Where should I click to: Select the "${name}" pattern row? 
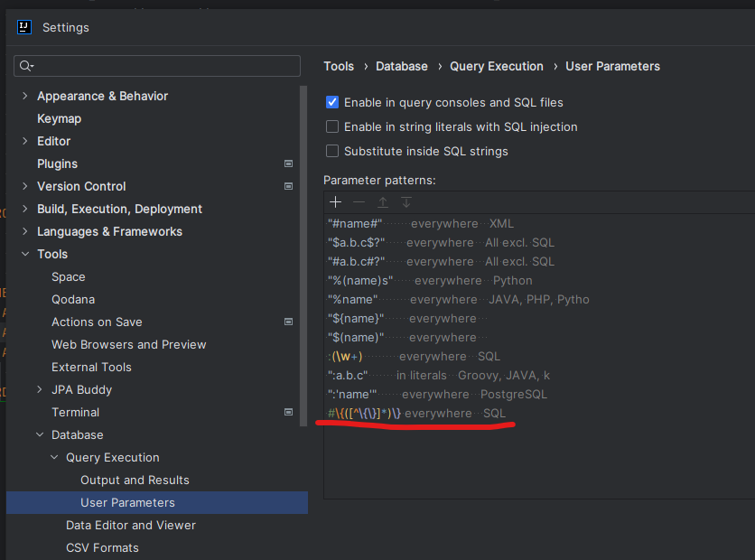click(x=539, y=319)
